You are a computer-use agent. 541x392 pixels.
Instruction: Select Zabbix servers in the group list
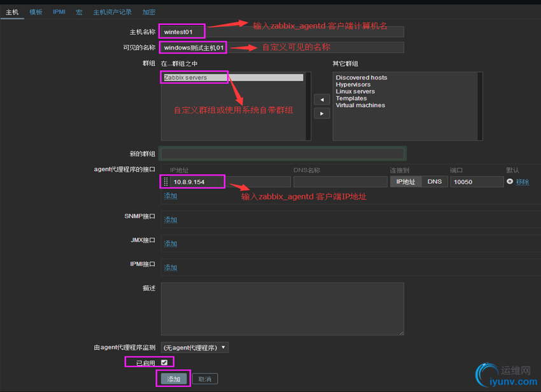point(233,77)
